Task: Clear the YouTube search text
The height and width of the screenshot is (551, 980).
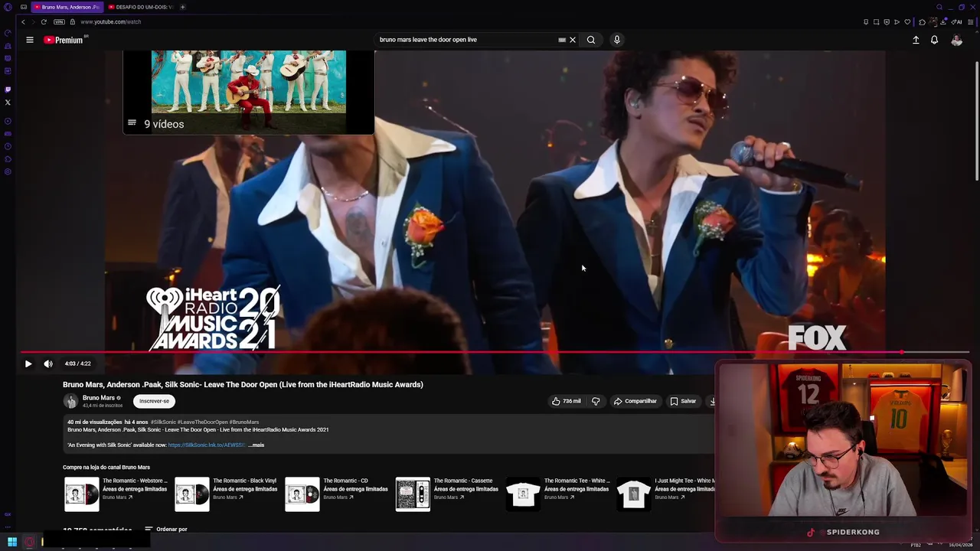Action: point(573,40)
